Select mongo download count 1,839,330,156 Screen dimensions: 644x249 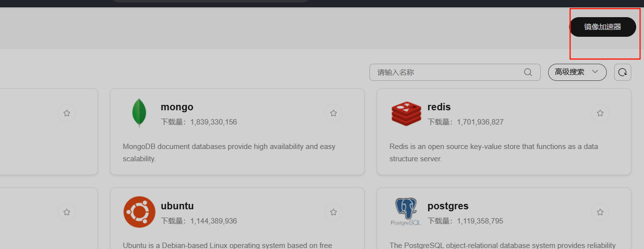(x=214, y=122)
